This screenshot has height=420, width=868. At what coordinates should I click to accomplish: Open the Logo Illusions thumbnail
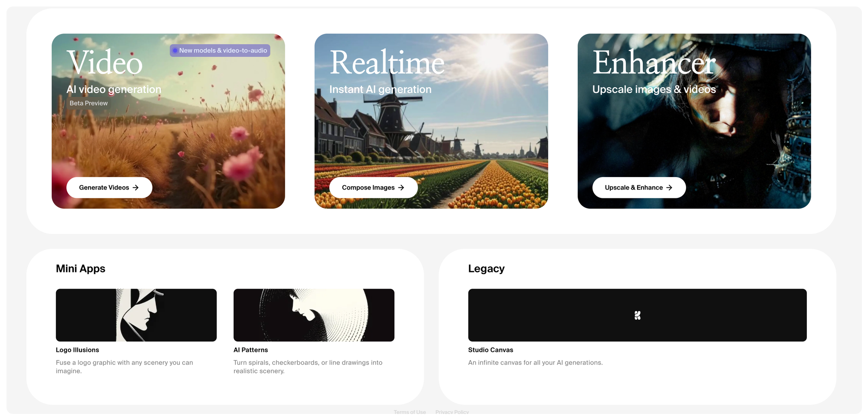(136, 315)
